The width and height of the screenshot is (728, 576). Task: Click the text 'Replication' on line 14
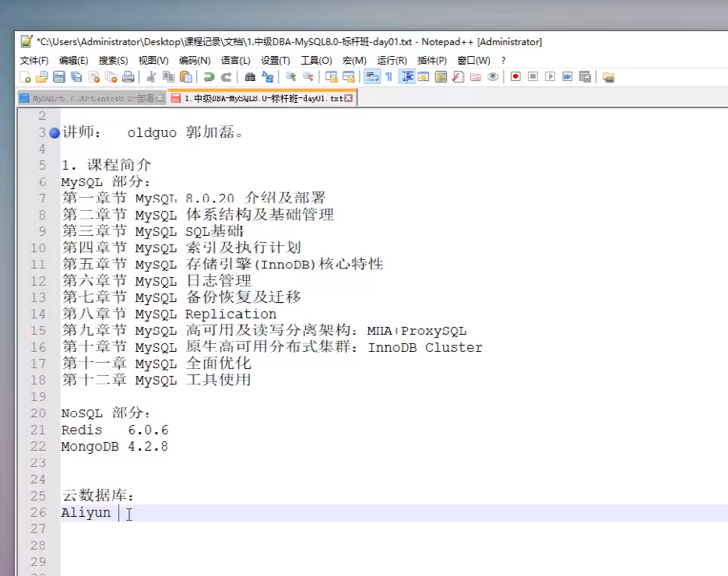point(230,314)
